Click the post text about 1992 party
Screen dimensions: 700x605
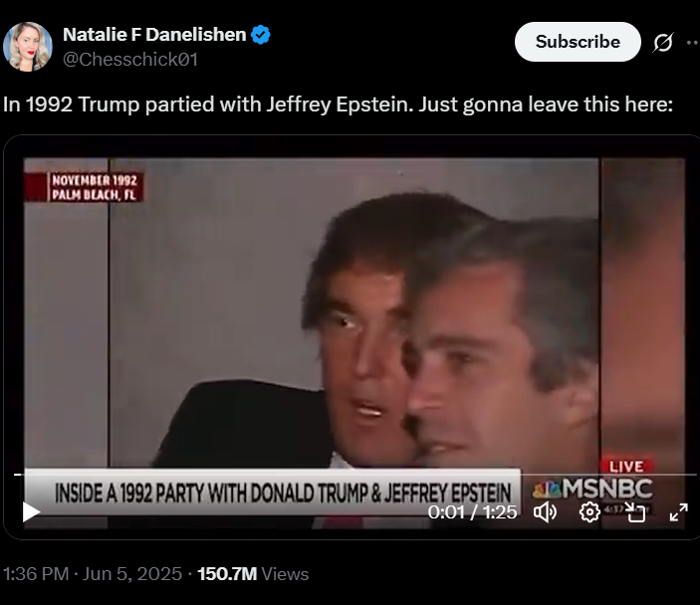click(x=339, y=103)
